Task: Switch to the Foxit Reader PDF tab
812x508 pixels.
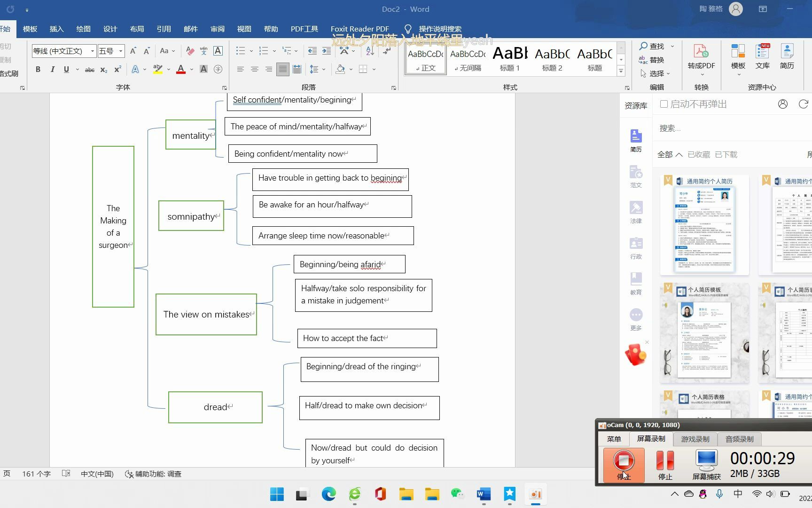Action: point(359,29)
